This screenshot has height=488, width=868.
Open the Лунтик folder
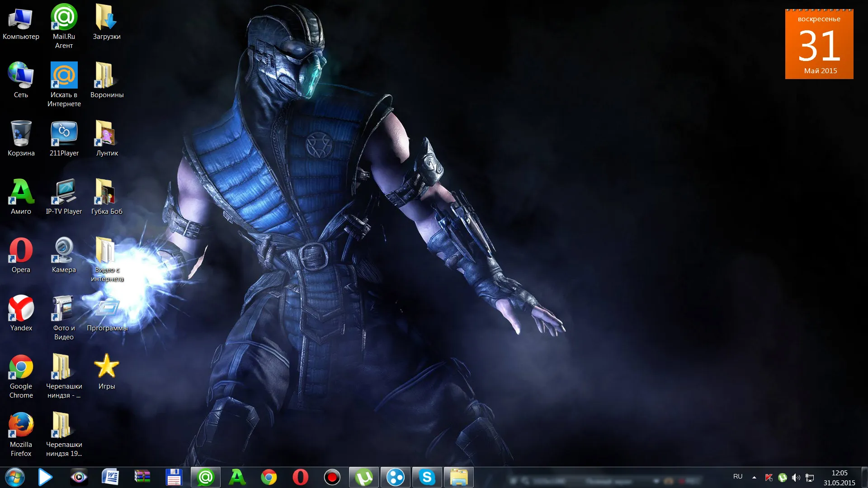pyautogui.click(x=107, y=139)
